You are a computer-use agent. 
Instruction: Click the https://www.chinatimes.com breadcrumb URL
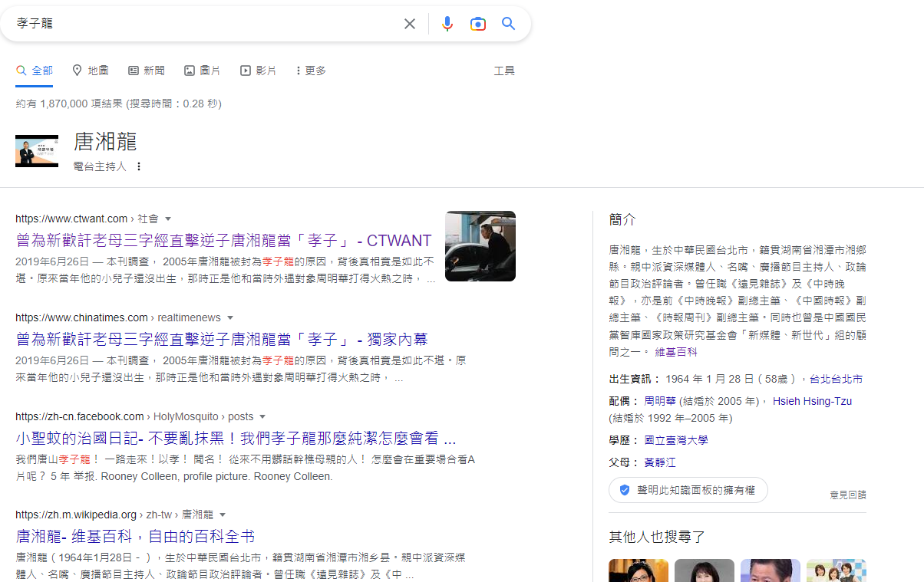[x=81, y=318]
